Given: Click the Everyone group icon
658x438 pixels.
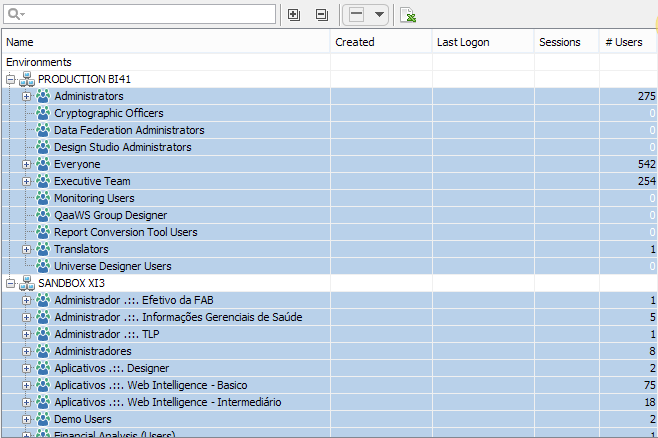Looking at the screenshot, I should [x=43, y=164].
